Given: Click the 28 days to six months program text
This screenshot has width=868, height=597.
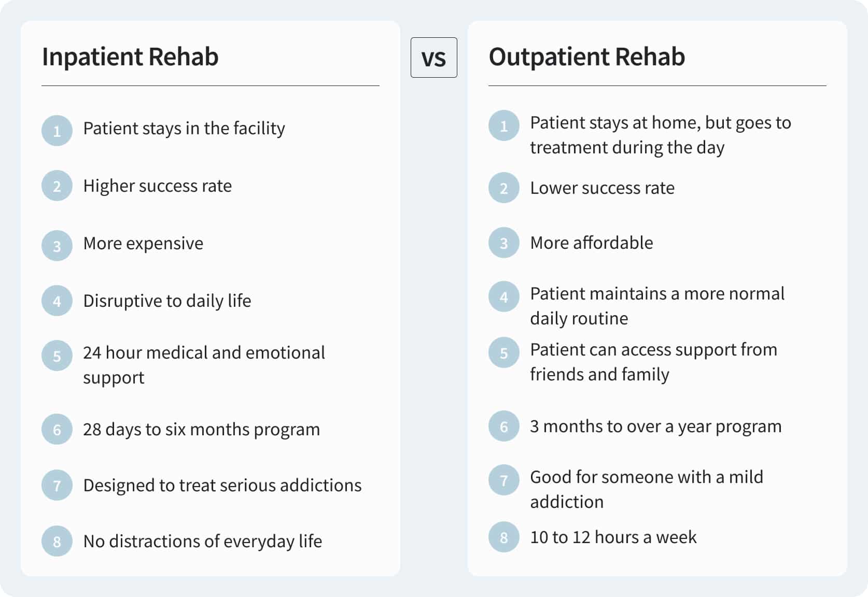Looking at the screenshot, I should pyautogui.click(x=201, y=429).
